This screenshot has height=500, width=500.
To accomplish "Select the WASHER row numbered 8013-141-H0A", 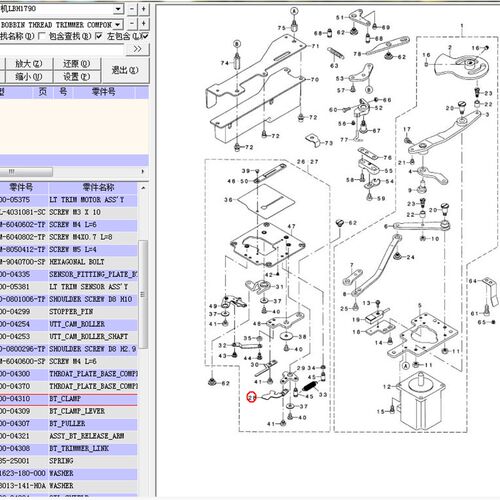I will click(x=68, y=486).
